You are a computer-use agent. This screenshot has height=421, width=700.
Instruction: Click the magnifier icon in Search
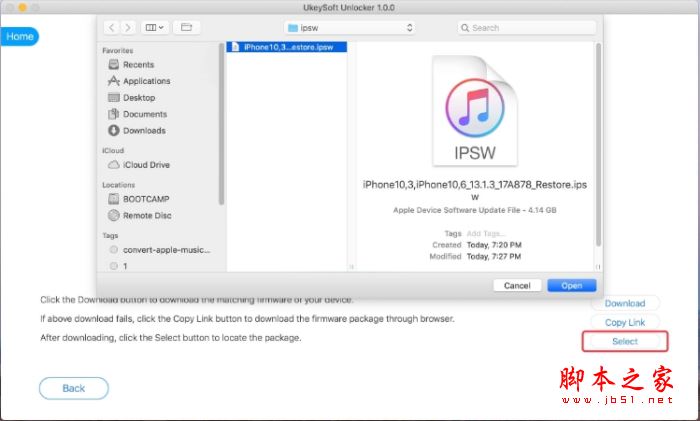[465, 28]
